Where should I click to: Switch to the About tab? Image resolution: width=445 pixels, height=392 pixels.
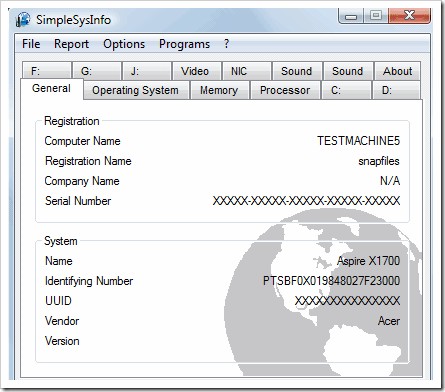pyautogui.click(x=397, y=71)
